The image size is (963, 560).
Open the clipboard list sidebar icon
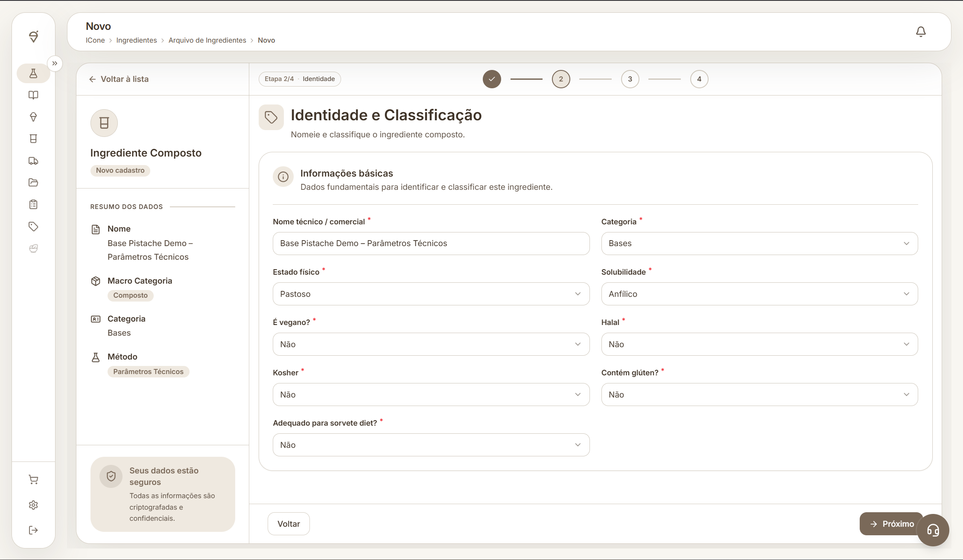click(33, 205)
